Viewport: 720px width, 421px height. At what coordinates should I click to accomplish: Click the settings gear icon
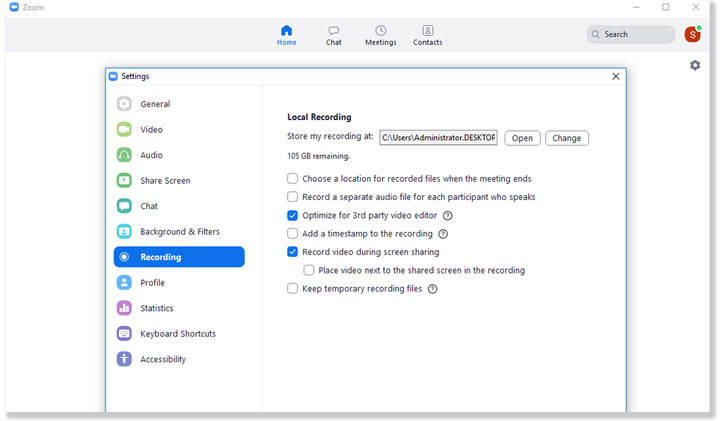coord(695,65)
